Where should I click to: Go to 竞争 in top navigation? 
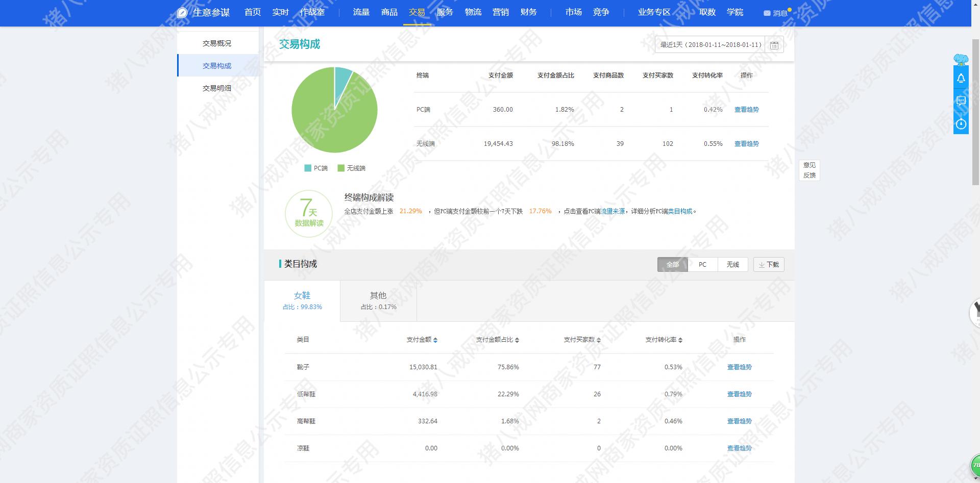click(601, 12)
